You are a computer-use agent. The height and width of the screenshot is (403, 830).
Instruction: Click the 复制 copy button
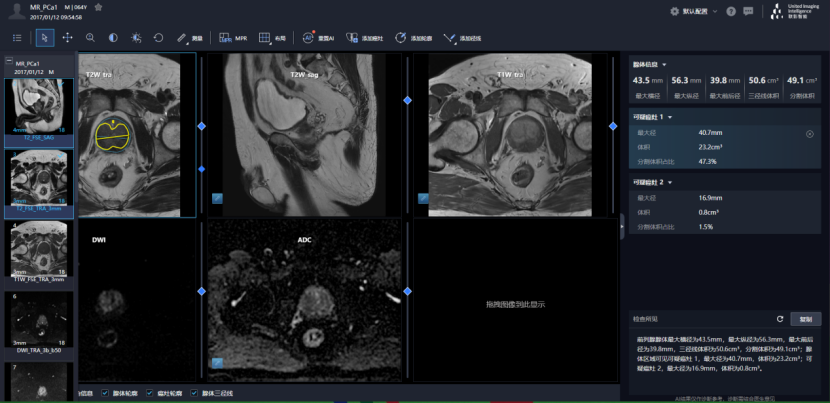[806, 319]
